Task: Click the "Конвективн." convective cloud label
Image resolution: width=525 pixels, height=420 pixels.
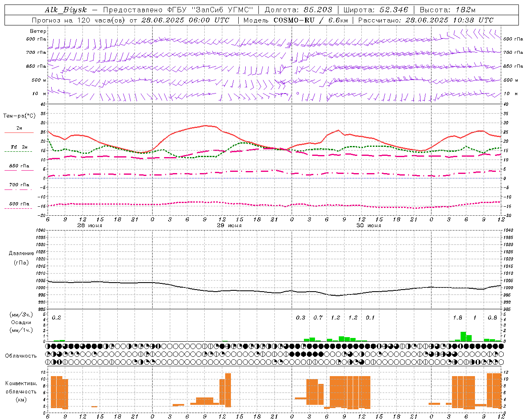Action: tap(21, 383)
